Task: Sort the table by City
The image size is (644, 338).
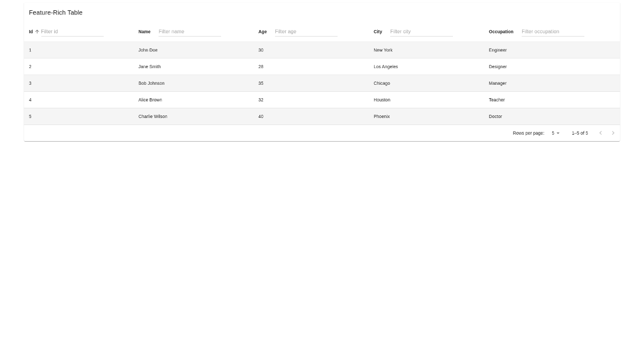Action: pos(378,32)
